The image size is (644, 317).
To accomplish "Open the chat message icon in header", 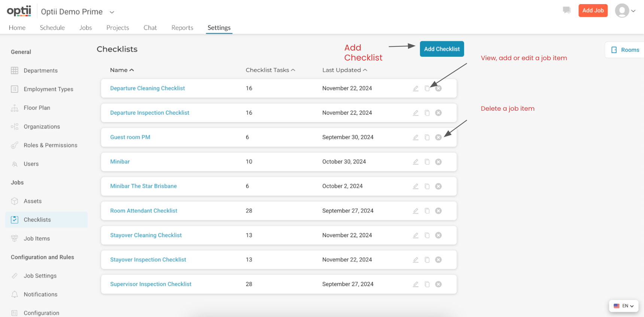I will click(x=566, y=10).
